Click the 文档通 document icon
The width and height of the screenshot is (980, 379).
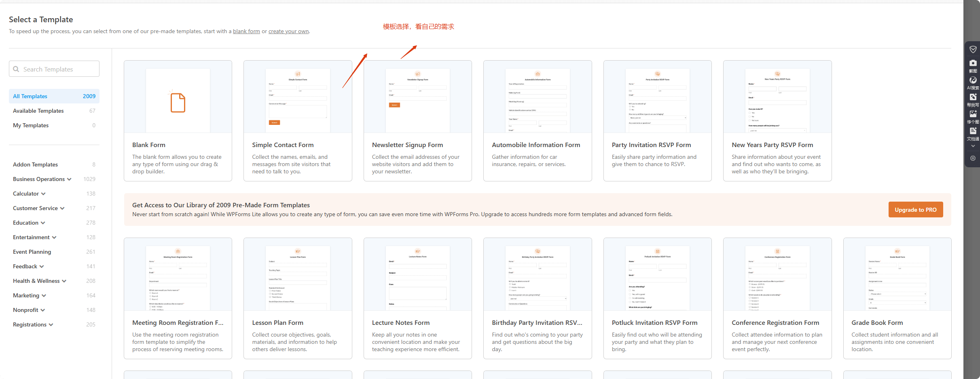[973, 131]
